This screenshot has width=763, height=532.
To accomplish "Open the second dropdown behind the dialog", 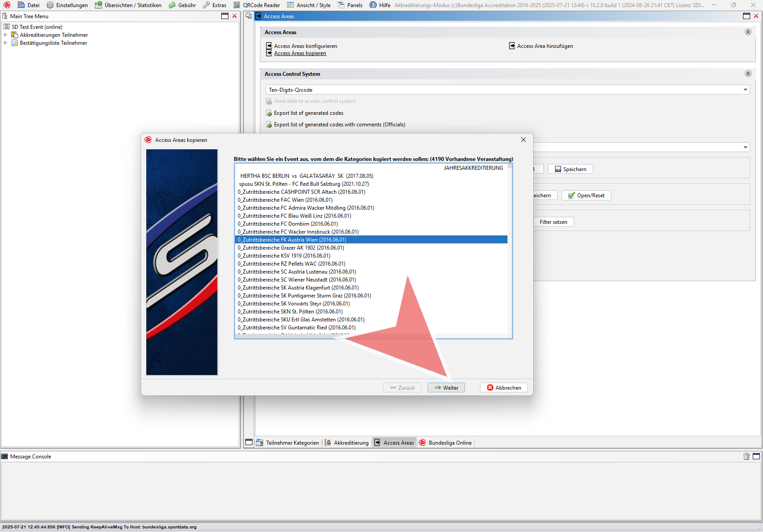I will [745, 147].
